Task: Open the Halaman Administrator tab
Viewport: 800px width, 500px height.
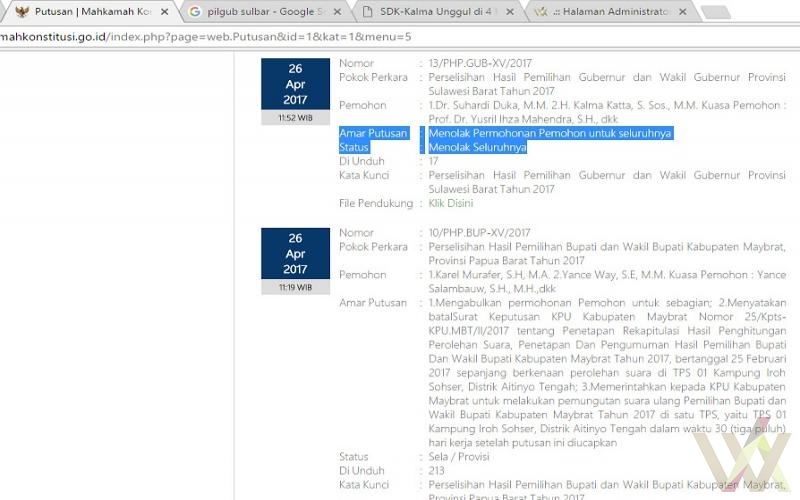Action: point(612,12)
